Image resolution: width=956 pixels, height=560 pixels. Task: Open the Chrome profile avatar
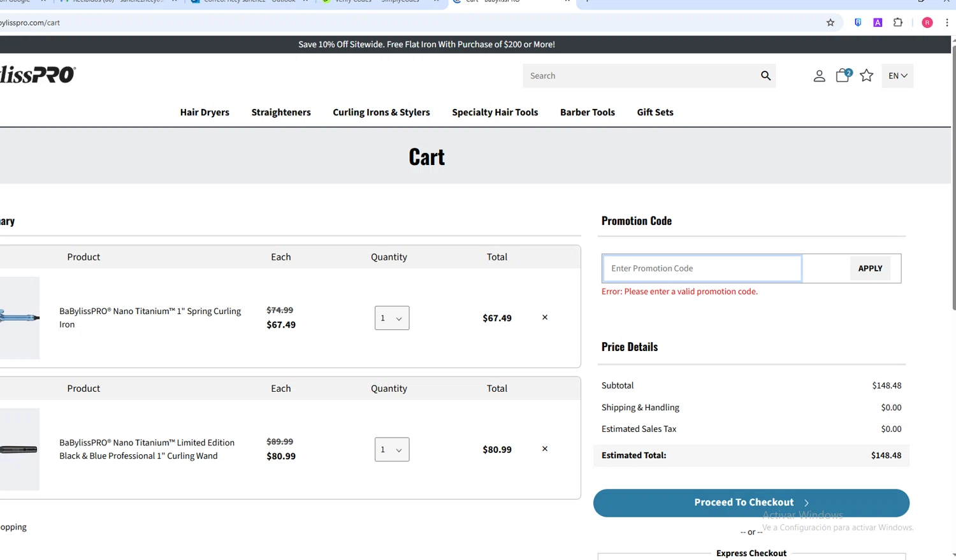click(927, 22)
